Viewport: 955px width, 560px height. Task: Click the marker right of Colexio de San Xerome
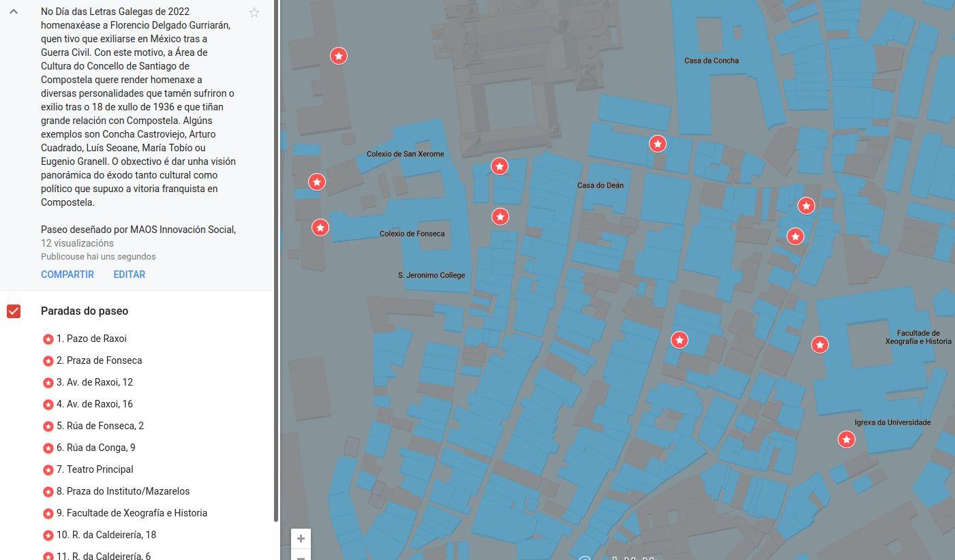[x=500, y=166]
